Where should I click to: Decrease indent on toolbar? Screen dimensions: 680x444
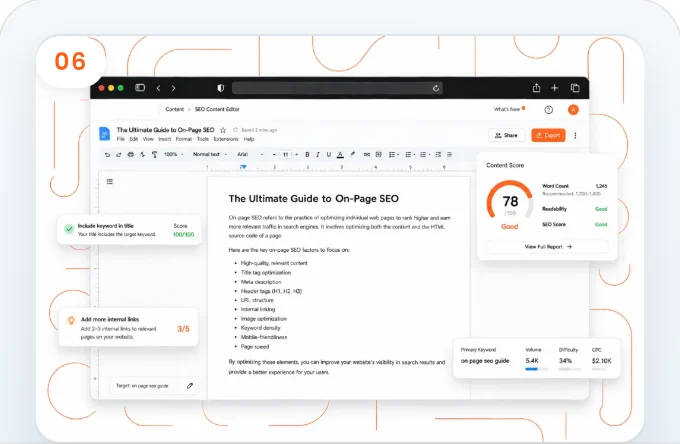[x=438, y=154]
